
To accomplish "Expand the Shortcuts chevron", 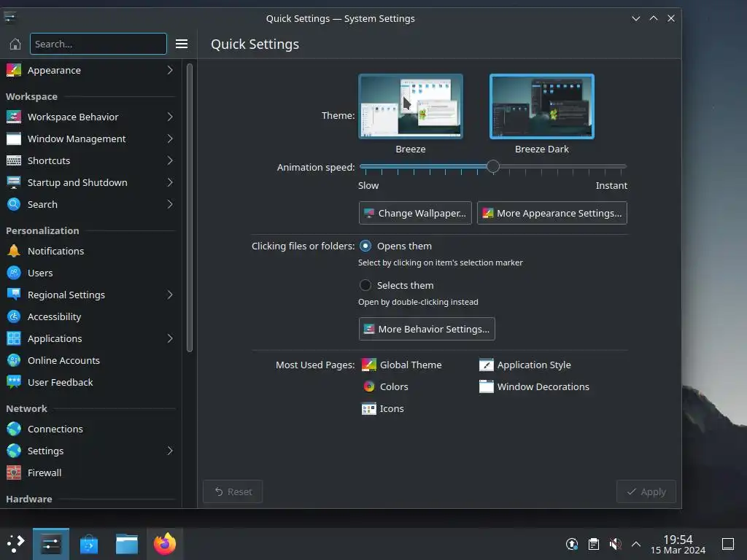I will click(170, 160).
